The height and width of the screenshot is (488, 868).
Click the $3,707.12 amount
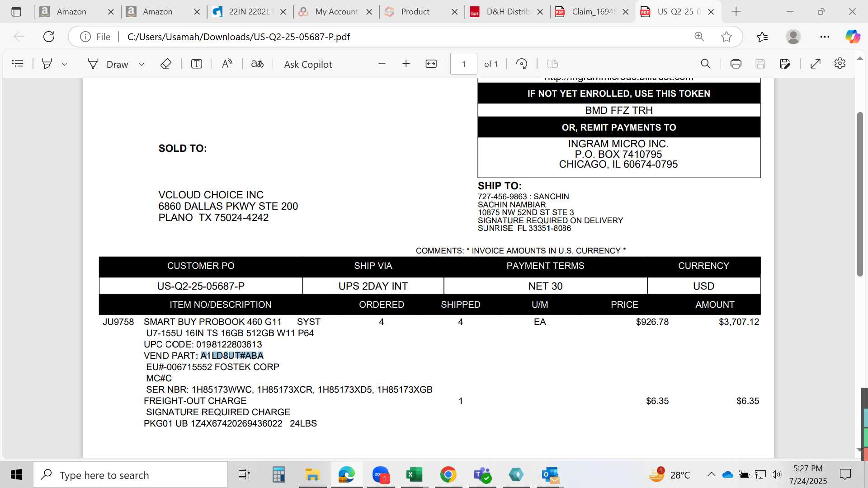click(x=739, y=322)
